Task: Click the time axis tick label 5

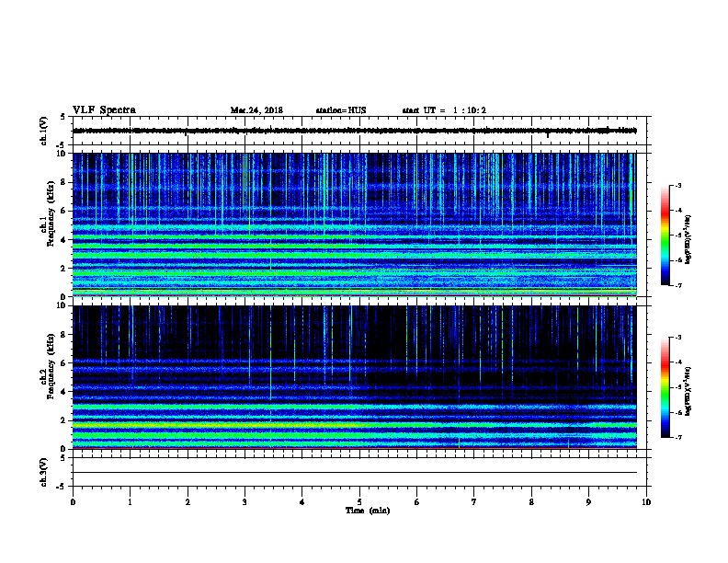Action: tap(359, 502)
